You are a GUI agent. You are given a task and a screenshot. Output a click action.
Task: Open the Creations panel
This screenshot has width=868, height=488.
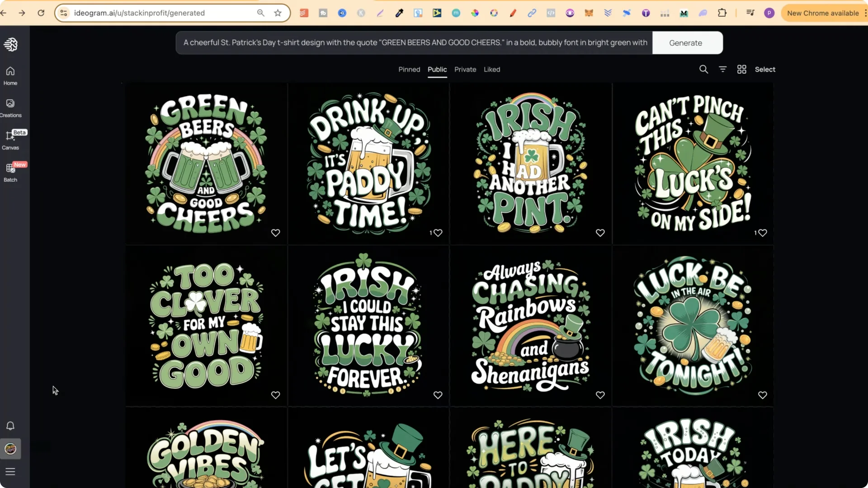tap(10, 107)
